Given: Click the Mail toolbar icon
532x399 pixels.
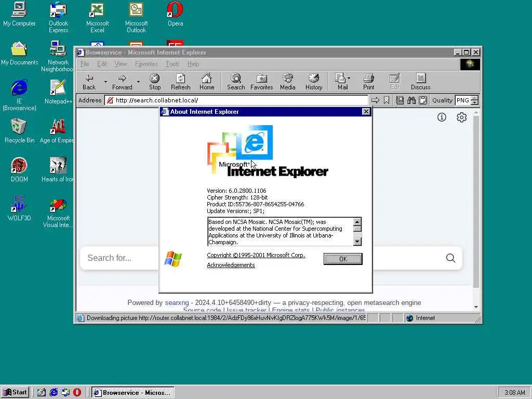Looking at the screenshot, I should (x=341, y=82).
